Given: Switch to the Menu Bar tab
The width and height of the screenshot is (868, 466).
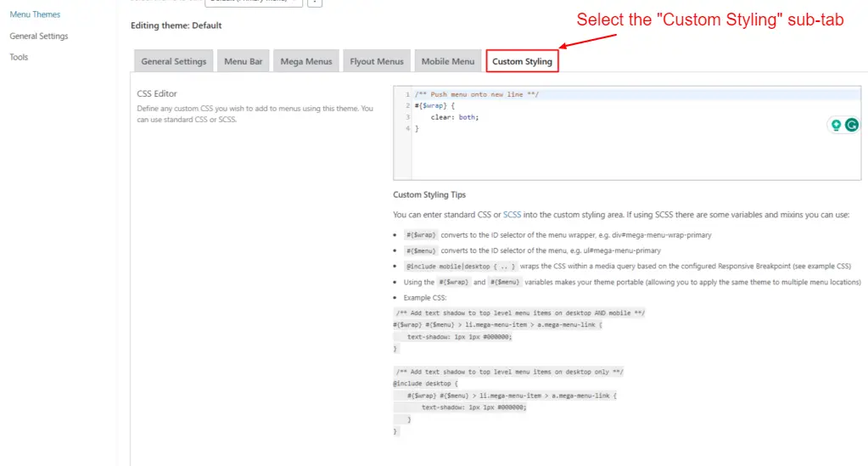Looking at the screenshot, I should pyautogui.click(x=243, y=61).
